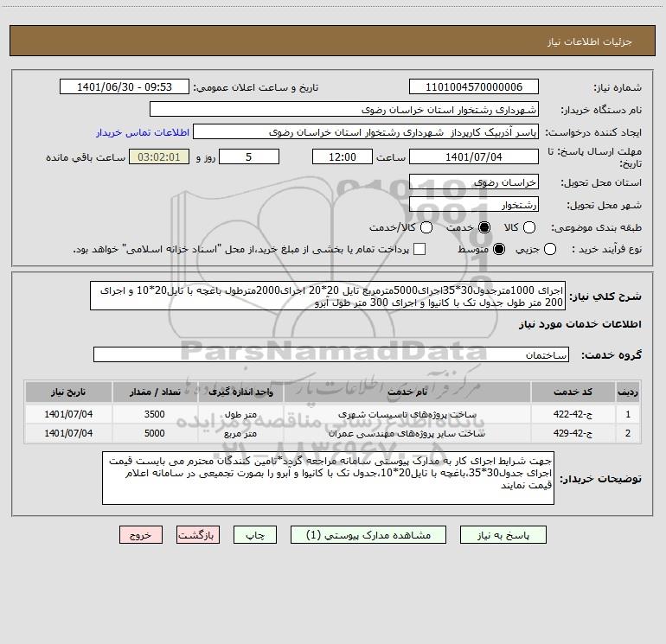Click the واحد اندازه گیری column header
Screen dimensions: 666x644
[240, 392]
